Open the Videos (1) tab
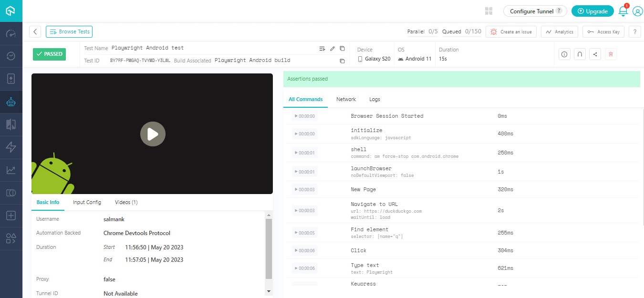Screen dimensions: 644x298 [x=126, y=202]
